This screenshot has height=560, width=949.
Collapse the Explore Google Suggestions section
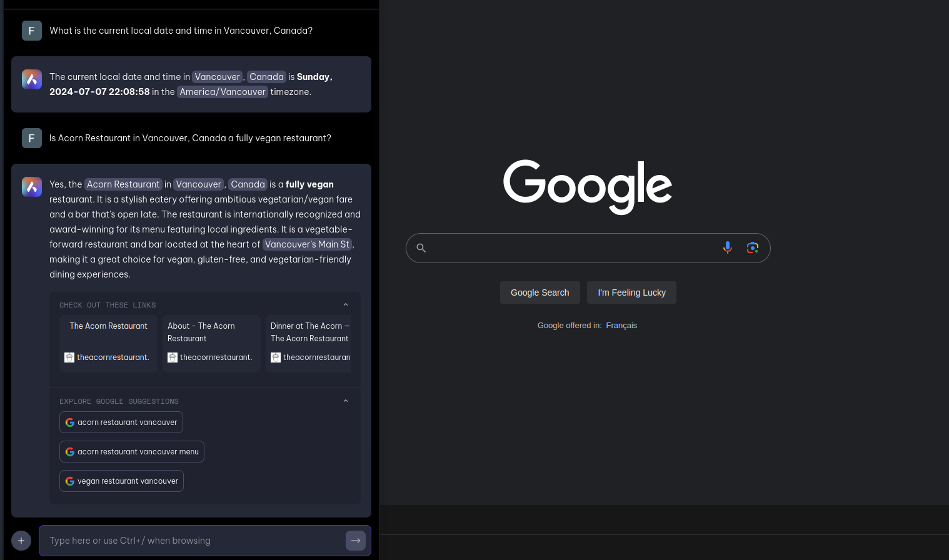(x=346, y=401)
